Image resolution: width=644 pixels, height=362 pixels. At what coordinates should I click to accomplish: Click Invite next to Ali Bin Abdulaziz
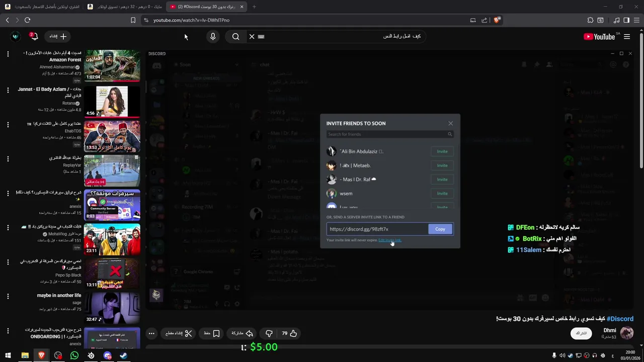(442, 151)
